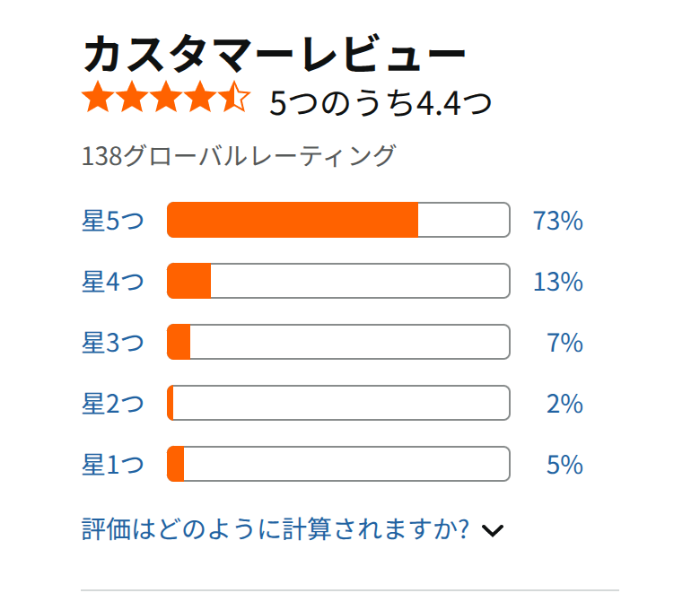Select the 星3つ rating filter link

[113, 343]
